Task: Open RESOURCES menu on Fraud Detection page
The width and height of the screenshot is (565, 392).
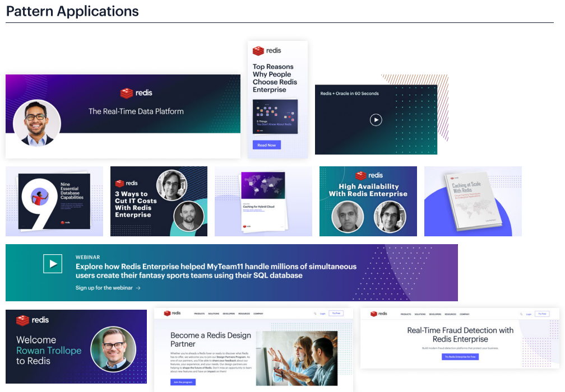Action: point(451,314)
